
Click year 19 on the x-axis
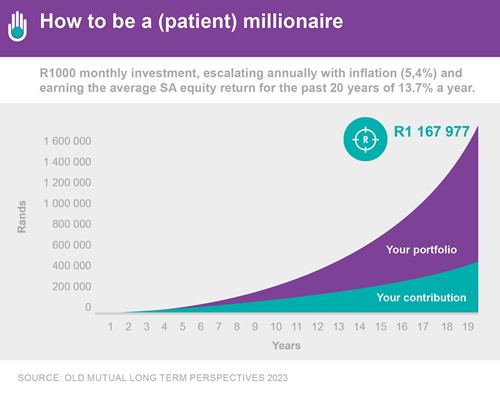coord(468,327)
